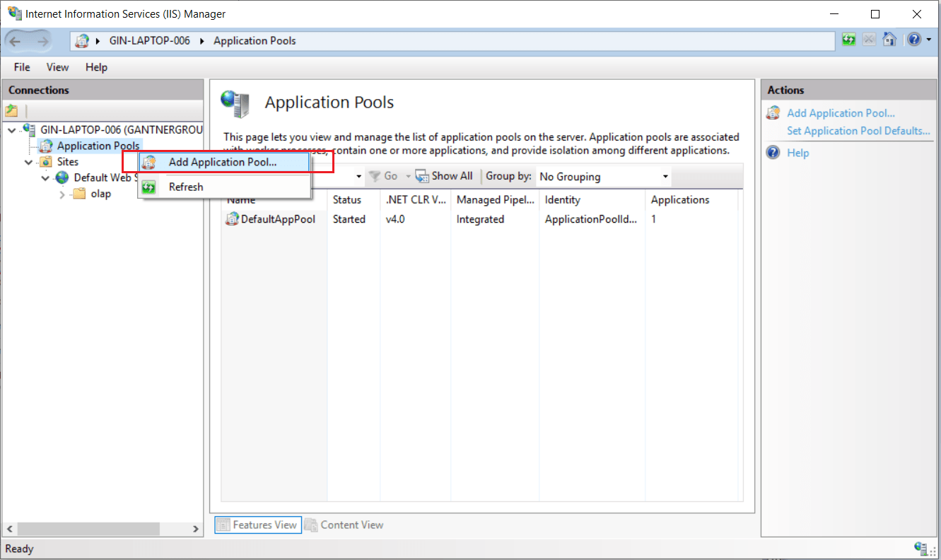Click the Started status cell
Screen dimensions: 941x560
tap(349, 219)
